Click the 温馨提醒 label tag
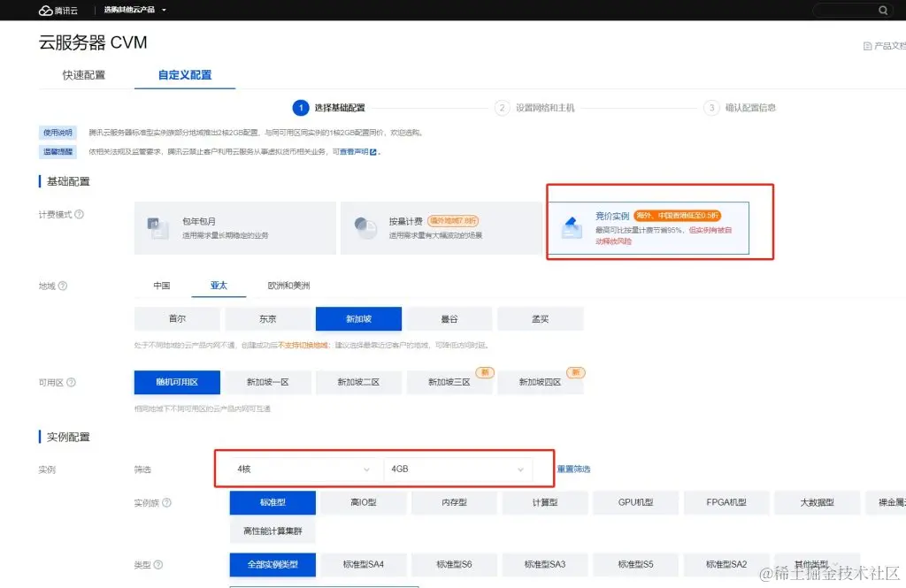The height and width of the screenshot is (588, 906). click(58, 152)
